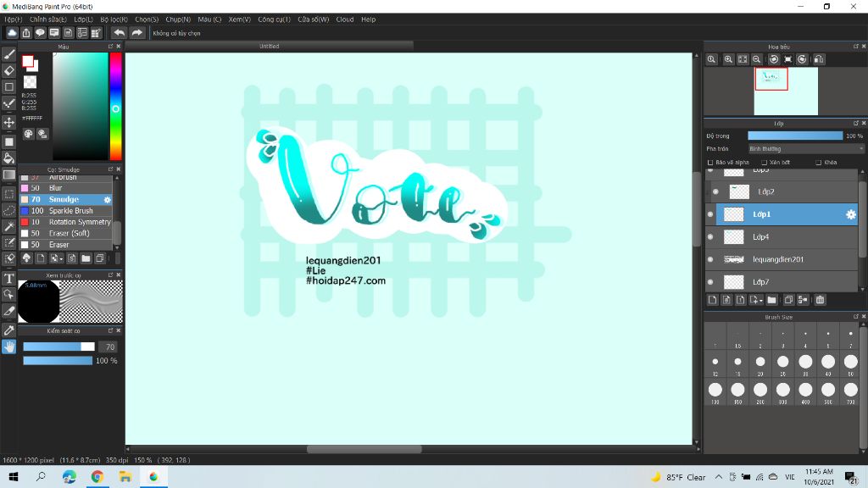Enable the Xén bớt checkbox
The height and width of the screenshot is (488, 868).
(x=764, y=163)
